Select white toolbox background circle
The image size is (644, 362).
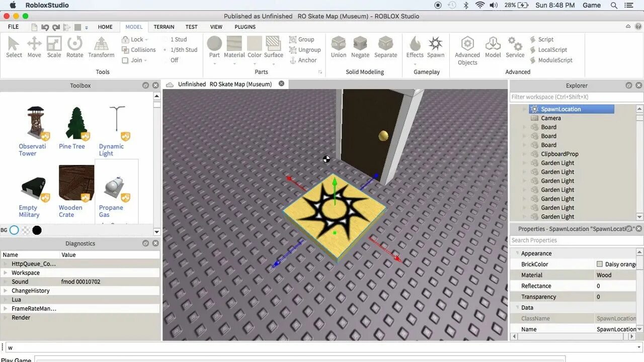pyautogui.click(x=14, y=230)
